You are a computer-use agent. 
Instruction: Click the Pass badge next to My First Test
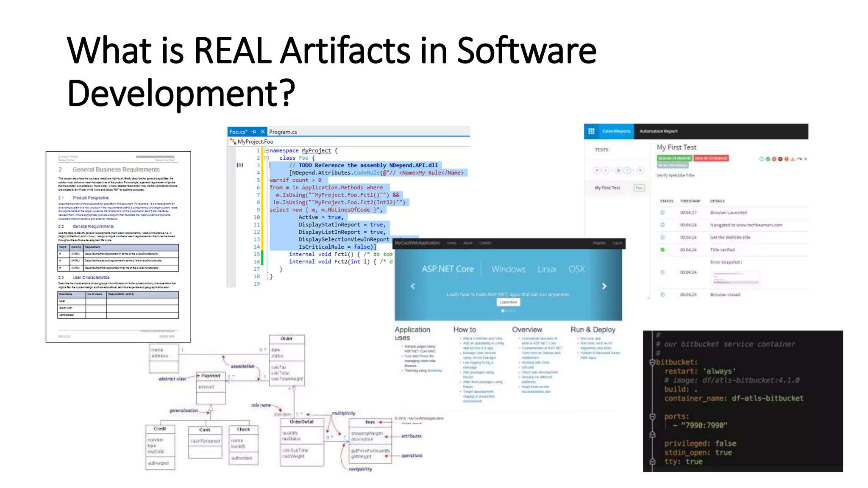coord(639,188)
